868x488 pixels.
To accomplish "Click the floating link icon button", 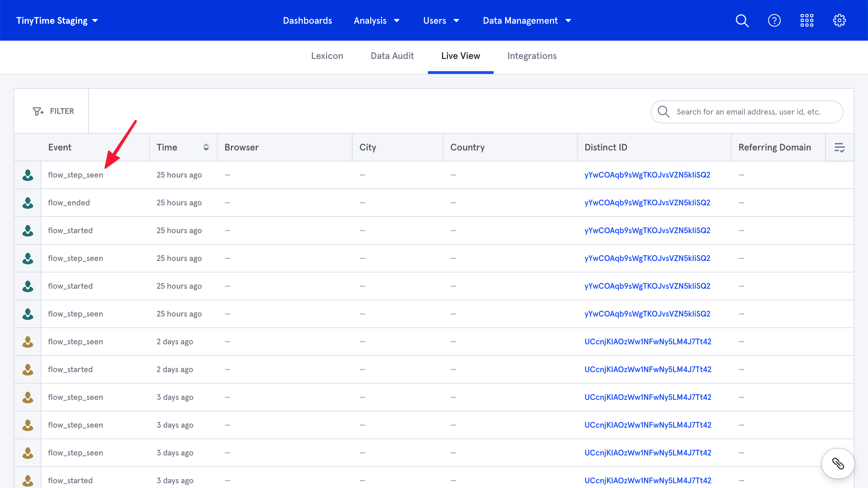I will (838, 464).
